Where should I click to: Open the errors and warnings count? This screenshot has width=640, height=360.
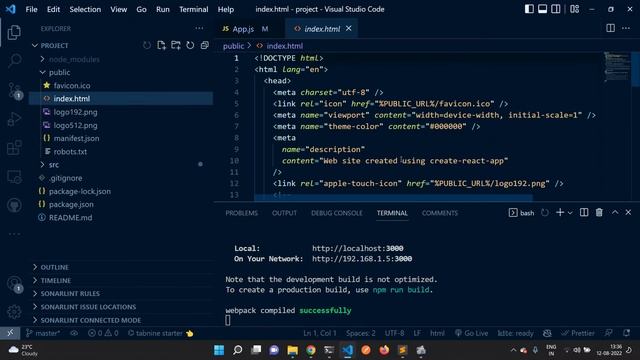103,333
